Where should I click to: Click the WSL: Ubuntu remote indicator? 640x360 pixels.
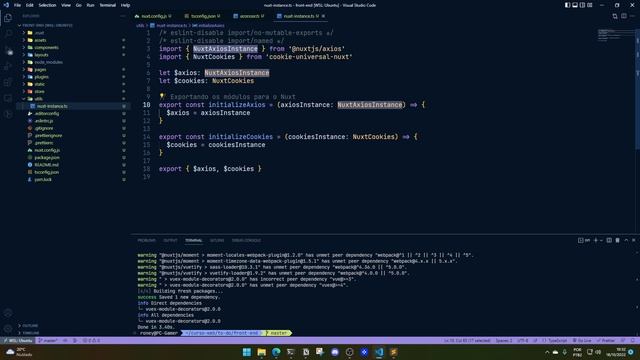pos(18,340)
